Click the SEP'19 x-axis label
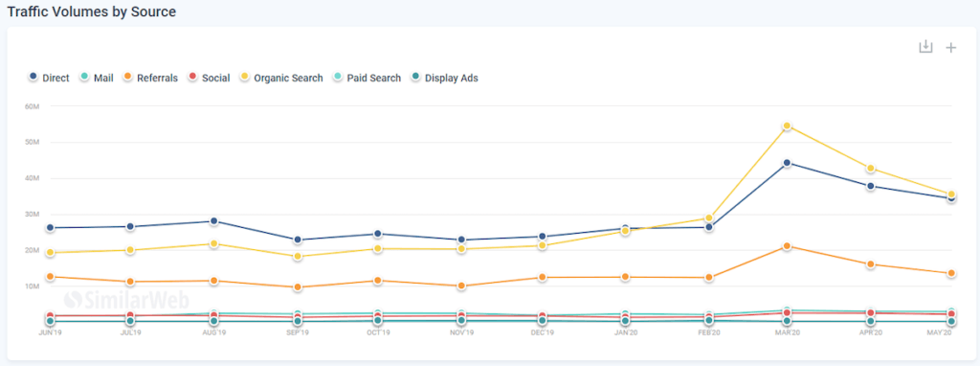Image resolution: width=980 pixels, height=366 pixels. click(x=298, y=332)
